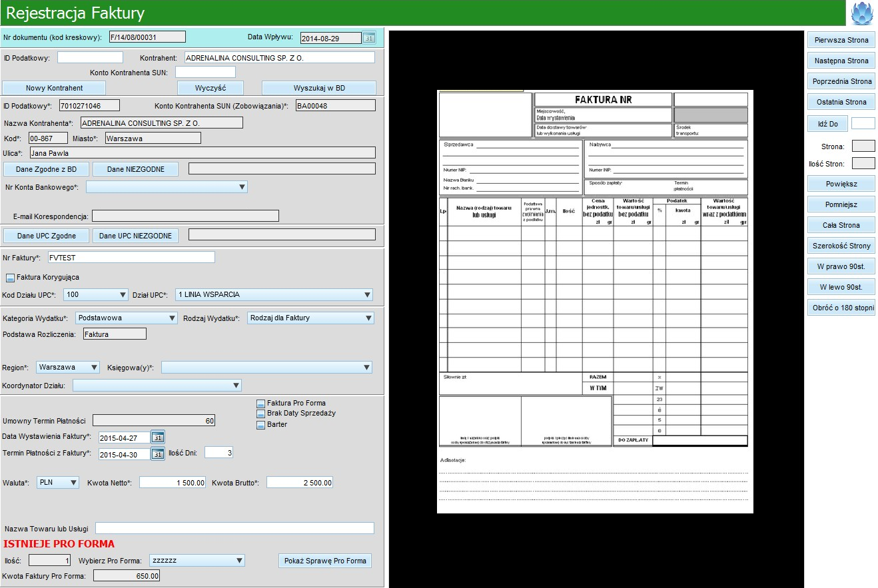Expand the Region dropdown
The width and height of the screenshot is (878, 588).
68,367
